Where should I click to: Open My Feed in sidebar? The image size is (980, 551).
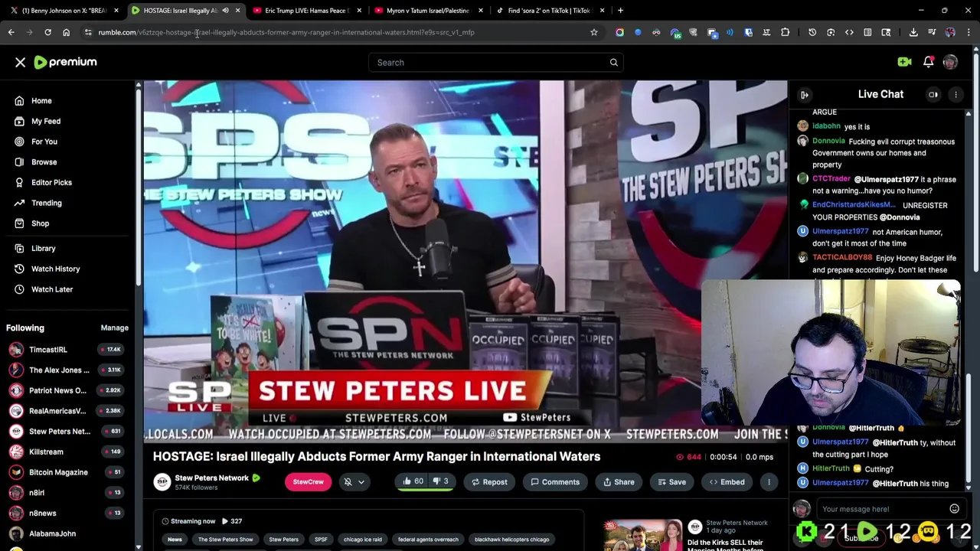46,121
